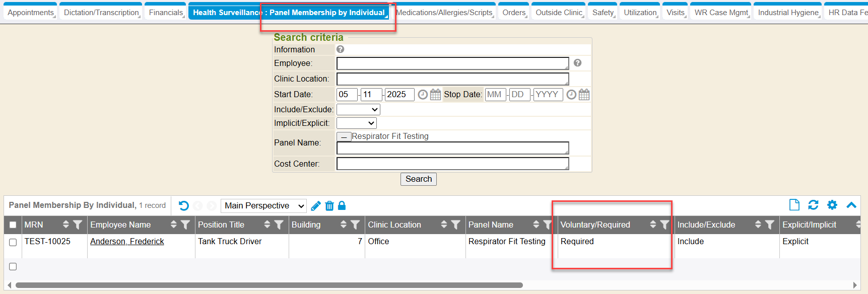868x294 pixels.
Task: Click the trash delete perspective icon
Action: [x=329, y=205]
